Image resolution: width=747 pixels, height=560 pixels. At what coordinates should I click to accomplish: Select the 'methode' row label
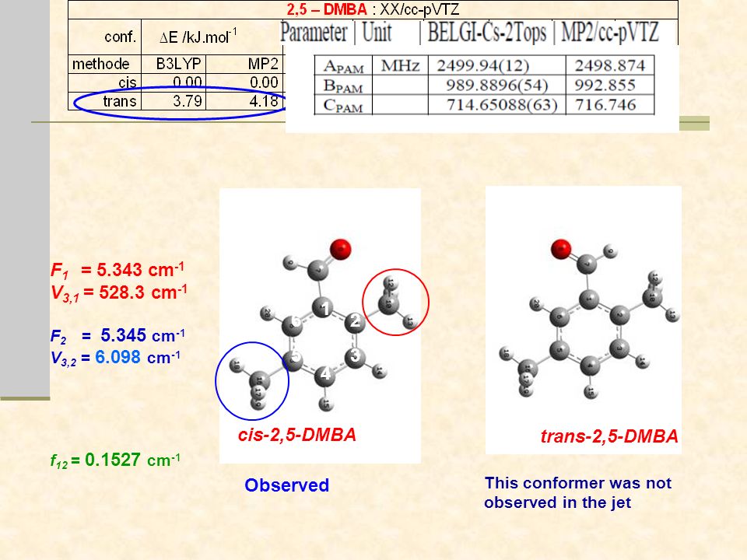[x=105, y=64]
